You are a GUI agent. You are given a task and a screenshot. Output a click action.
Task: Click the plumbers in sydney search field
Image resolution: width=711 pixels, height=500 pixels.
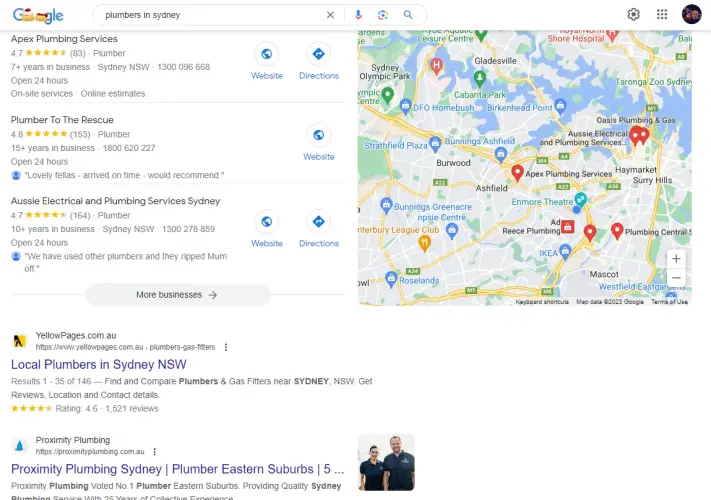(x=211, y=15)
